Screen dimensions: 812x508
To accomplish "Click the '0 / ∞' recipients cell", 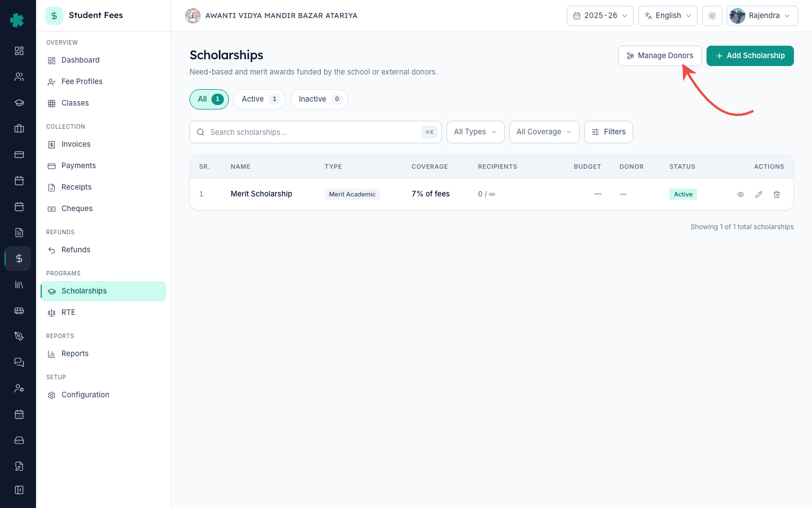I will [x=487, y=194].
